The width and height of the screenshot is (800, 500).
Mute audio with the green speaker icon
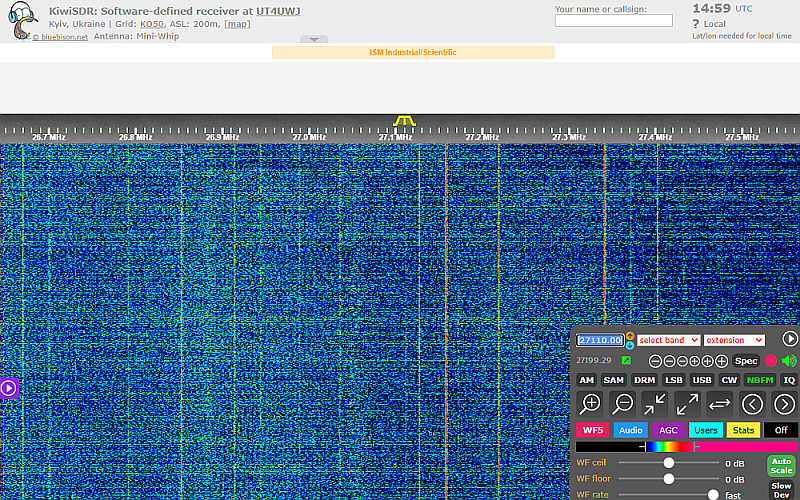coord(789,361)
